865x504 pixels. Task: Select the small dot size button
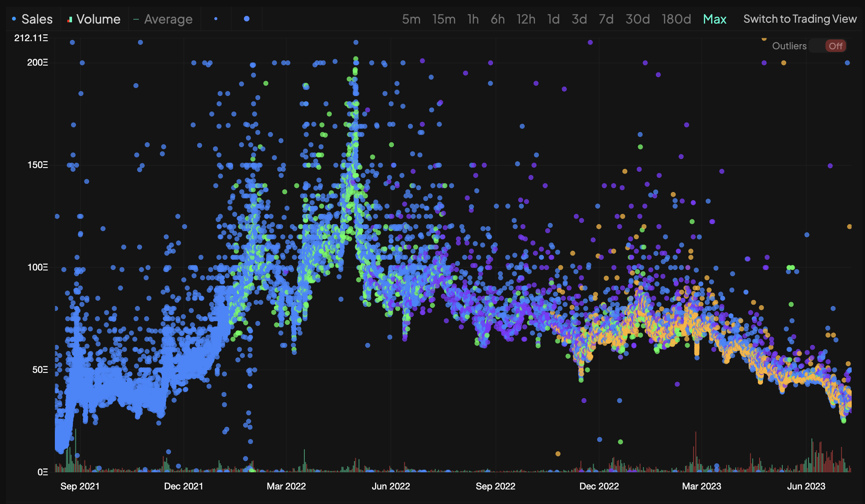click(x=216, y=19)
